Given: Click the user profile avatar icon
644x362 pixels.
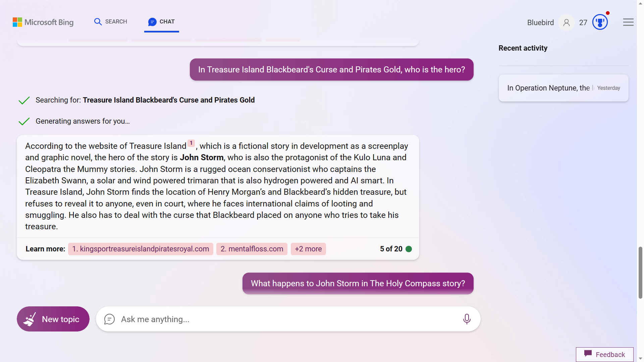Looking at the screenshot, I should tap(567, 22).
